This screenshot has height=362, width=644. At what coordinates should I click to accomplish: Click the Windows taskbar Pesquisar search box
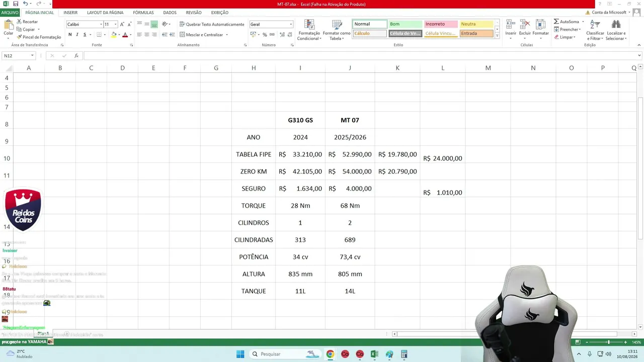click(285, 354)
